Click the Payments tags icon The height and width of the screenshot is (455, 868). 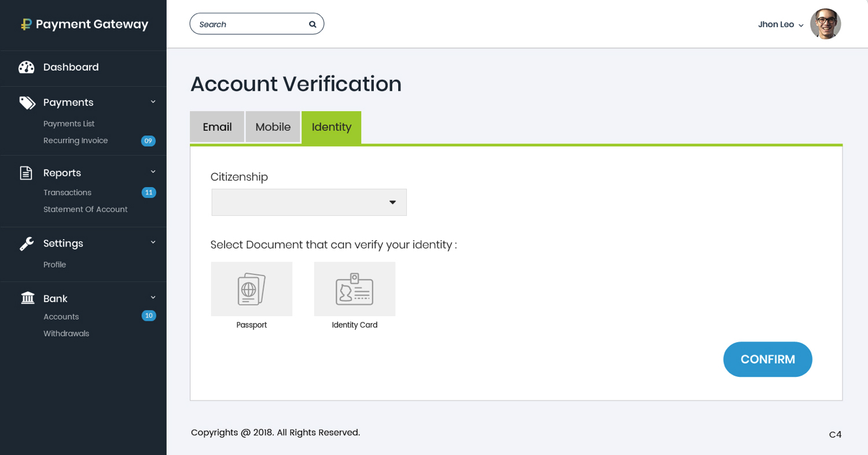point(27,102)
